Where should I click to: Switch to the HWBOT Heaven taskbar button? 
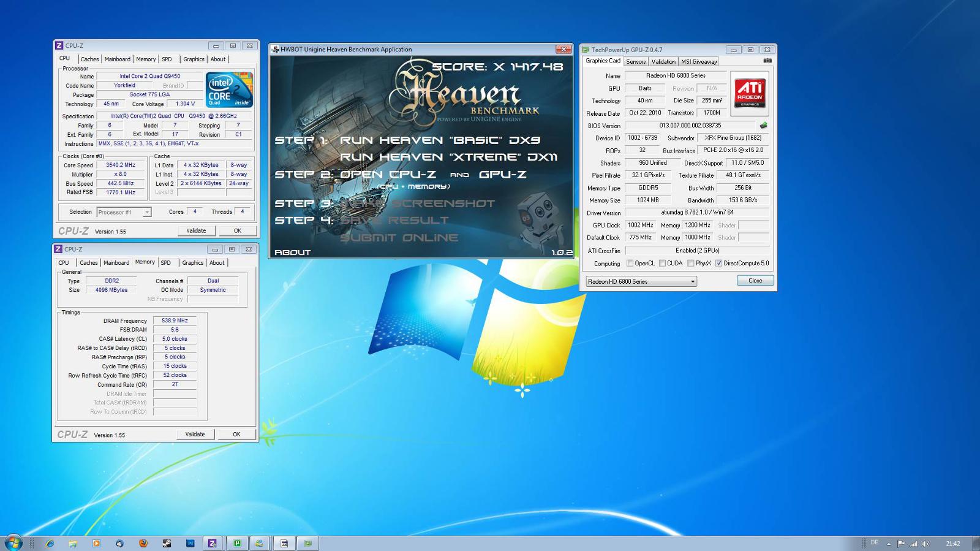pos(284,543)
